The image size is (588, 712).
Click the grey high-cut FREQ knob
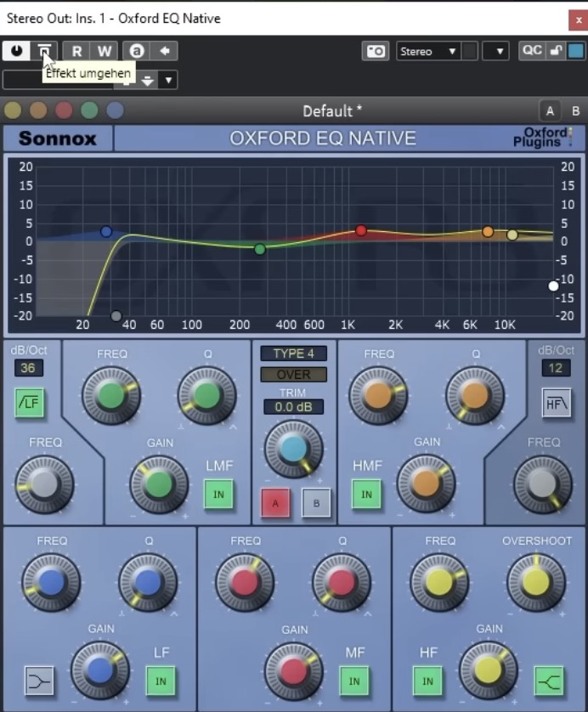coord(543,483)
